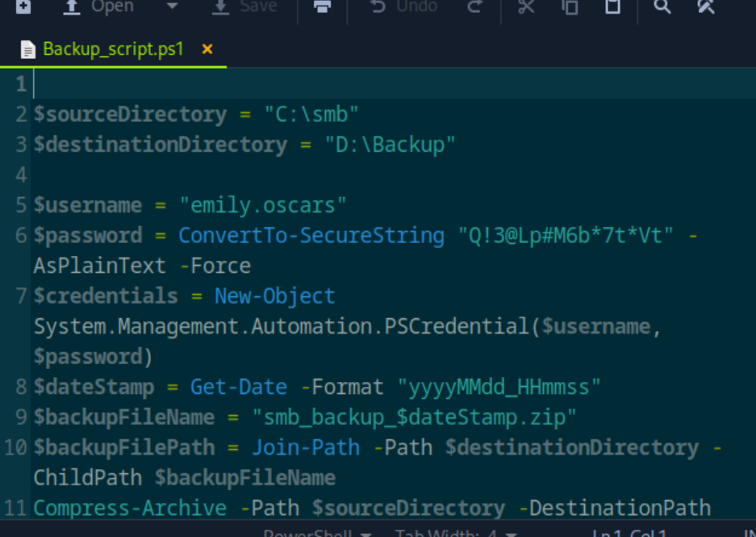Create a new document with the toolbar icon

(x=24, y=6)
